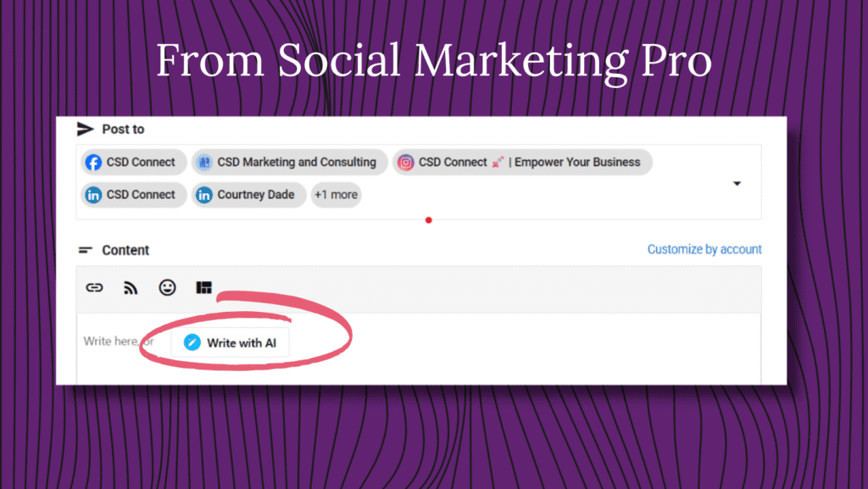
Task: Select the CSD Marketing and Consulting account chip
Action: 289,163
